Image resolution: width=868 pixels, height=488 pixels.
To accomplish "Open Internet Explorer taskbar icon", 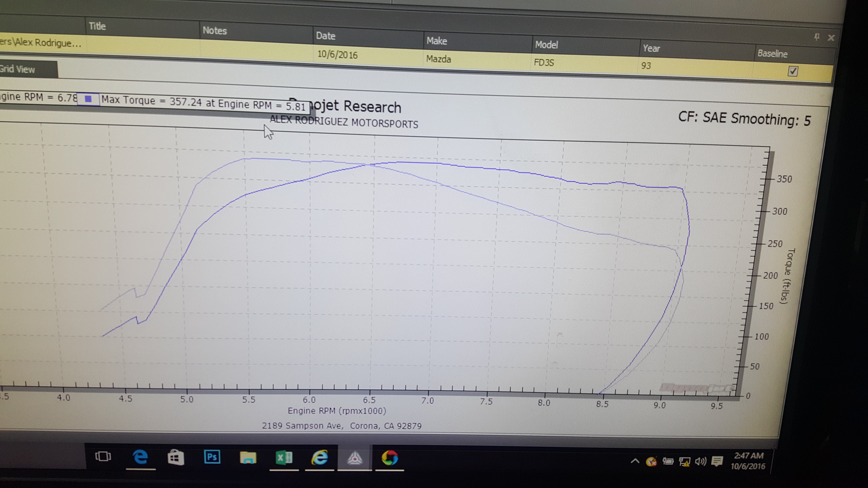I will [x=319, y=458].
